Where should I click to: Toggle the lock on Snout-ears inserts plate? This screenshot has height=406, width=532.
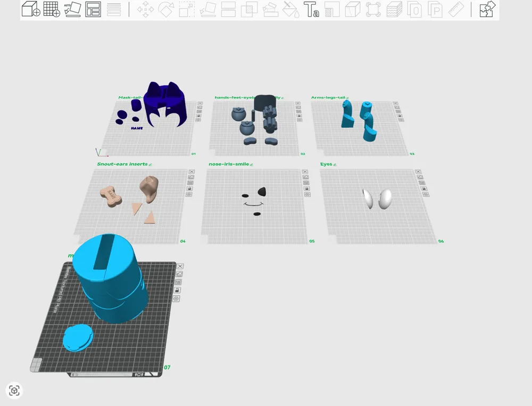(190, 188)
